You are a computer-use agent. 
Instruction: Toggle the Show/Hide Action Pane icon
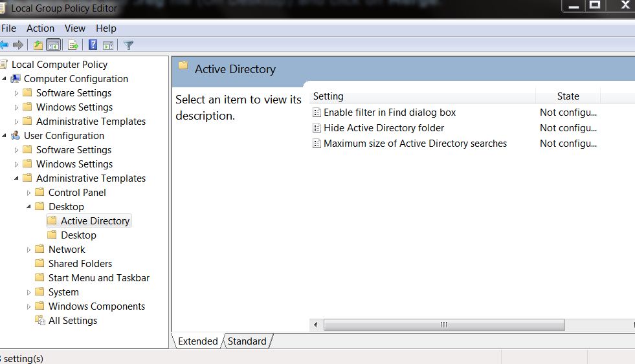(108, 45)
